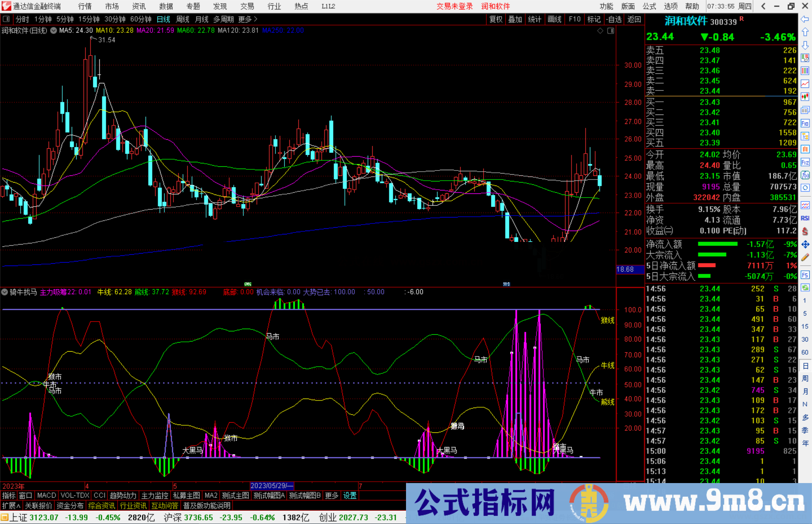The image size is (812, 524).
Task: Expand the 扩展 panel at bottom left
Action: [11, 506]
